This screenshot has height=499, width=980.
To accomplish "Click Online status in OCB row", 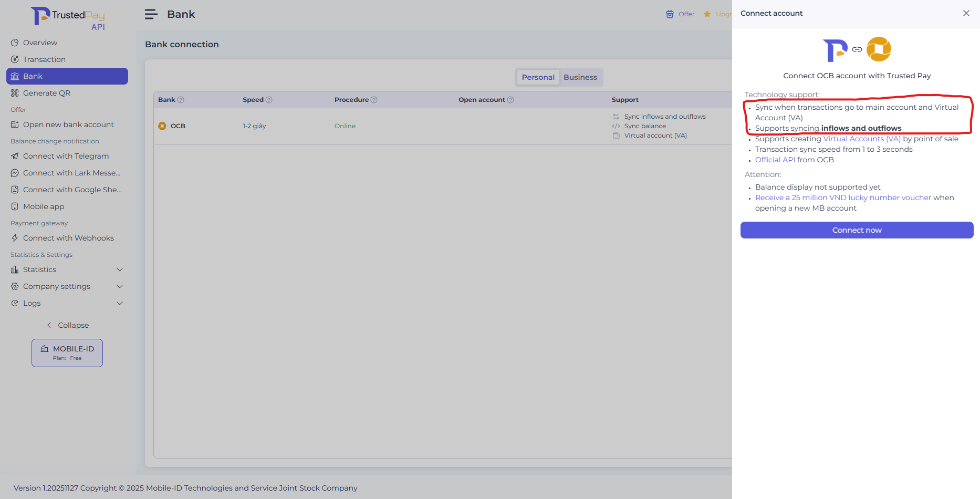I will [x=345, y=126].
